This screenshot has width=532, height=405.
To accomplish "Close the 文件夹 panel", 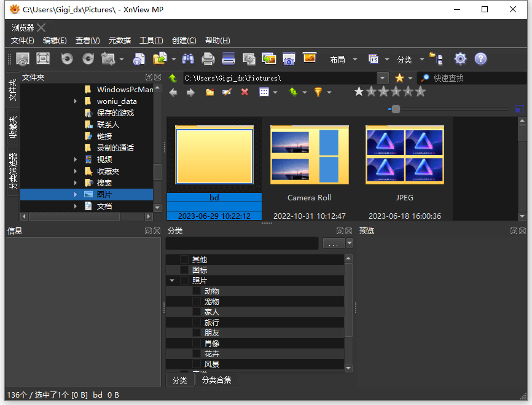I will click(x=158, y=77).
